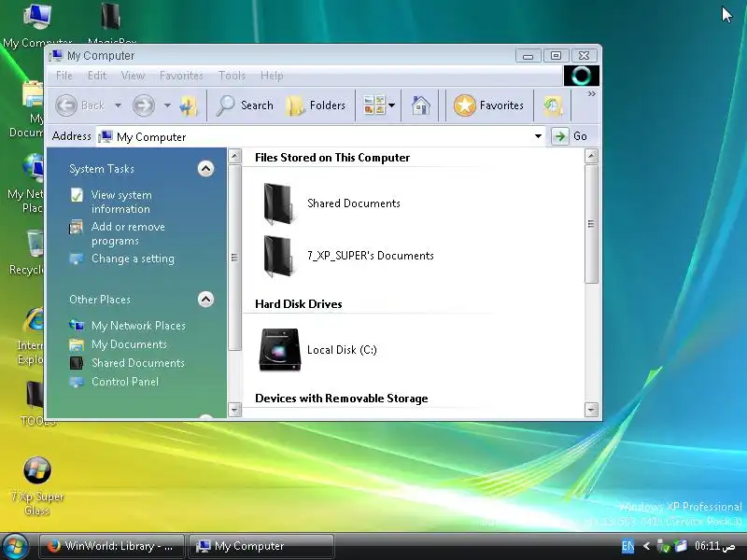747x560 pixels.
Task: Open the Start orb button
Action: (15, 547)
